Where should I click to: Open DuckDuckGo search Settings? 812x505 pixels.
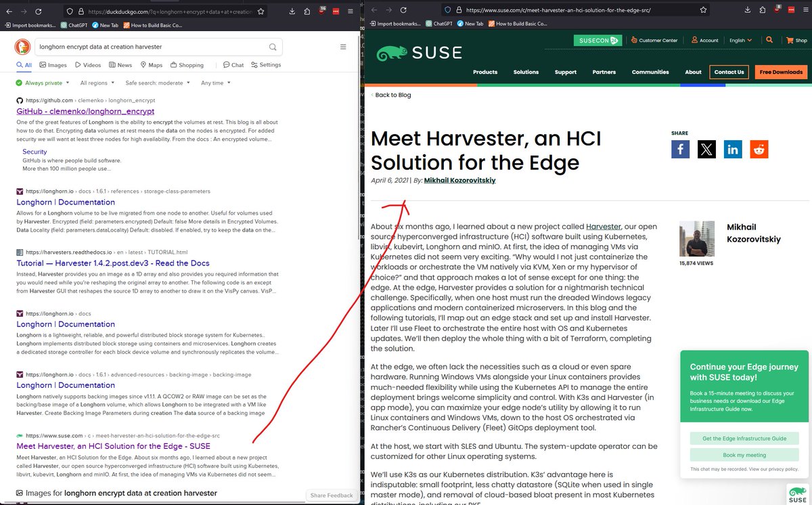click(266, 65)
